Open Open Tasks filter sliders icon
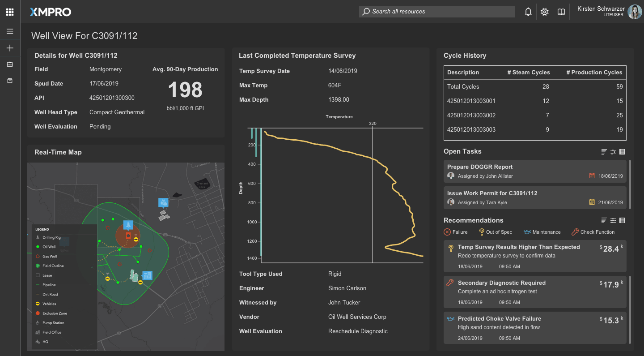644x356 pixels. [613, 152]
